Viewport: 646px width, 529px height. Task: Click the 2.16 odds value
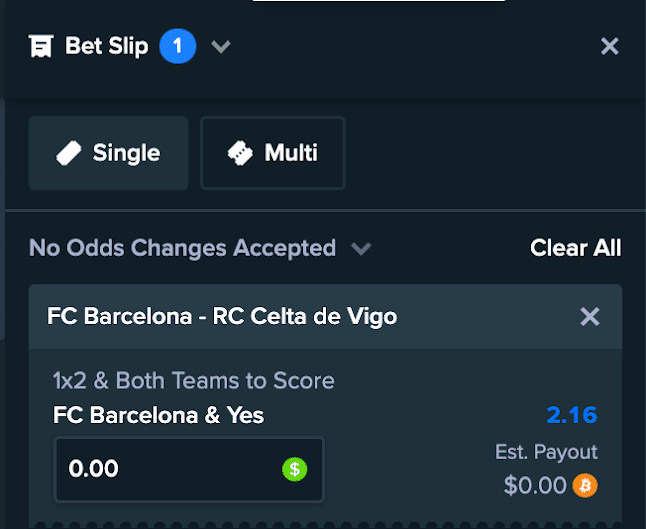click(572, 415)
